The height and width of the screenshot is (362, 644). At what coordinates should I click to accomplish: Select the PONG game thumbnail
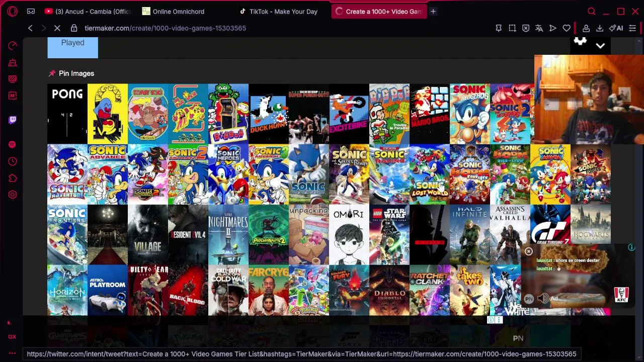pos(67,114)
